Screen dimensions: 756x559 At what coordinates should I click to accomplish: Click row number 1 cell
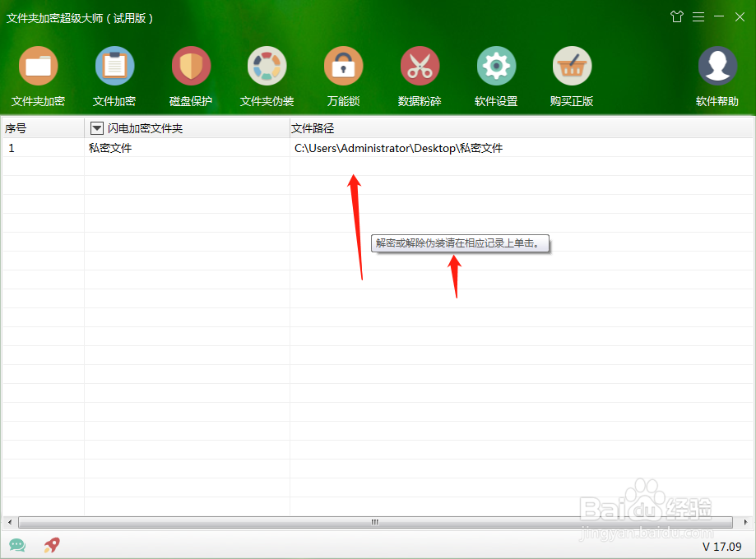tap(44, 148)
